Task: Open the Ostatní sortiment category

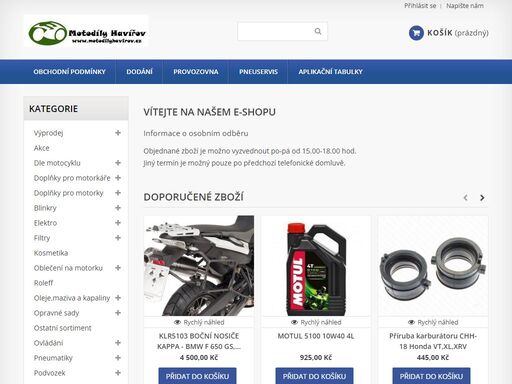Action: (x=63, y=328)
